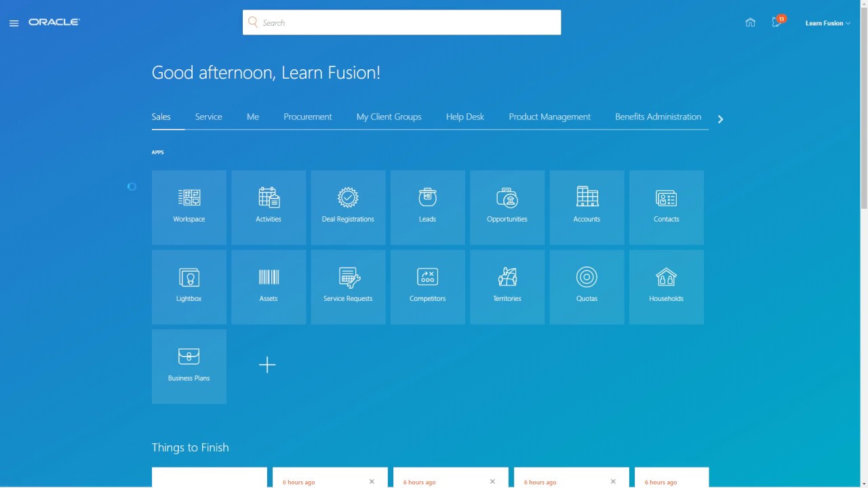The width and height of the screenshot is (868, 488).
Task: Open the Business Plans app
Action: point(189,367)
